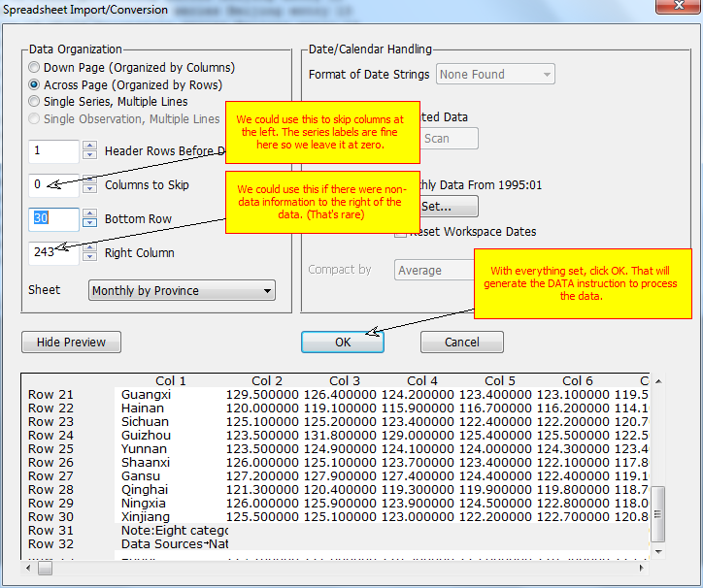Click the Hide Preview button
The image size is (703, 588).
(71, 342)
